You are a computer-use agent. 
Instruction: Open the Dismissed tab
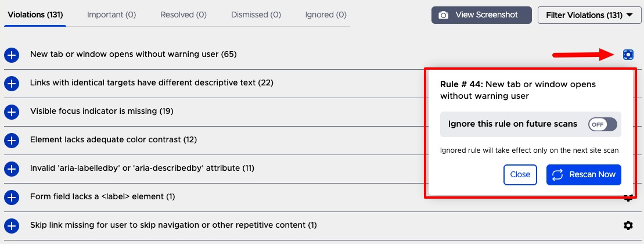tap(256, 15)
